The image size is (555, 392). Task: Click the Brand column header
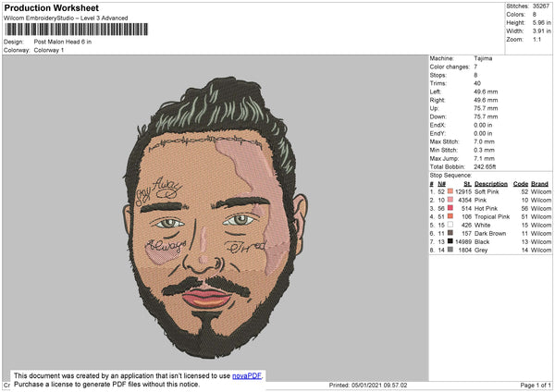point(540,184)
